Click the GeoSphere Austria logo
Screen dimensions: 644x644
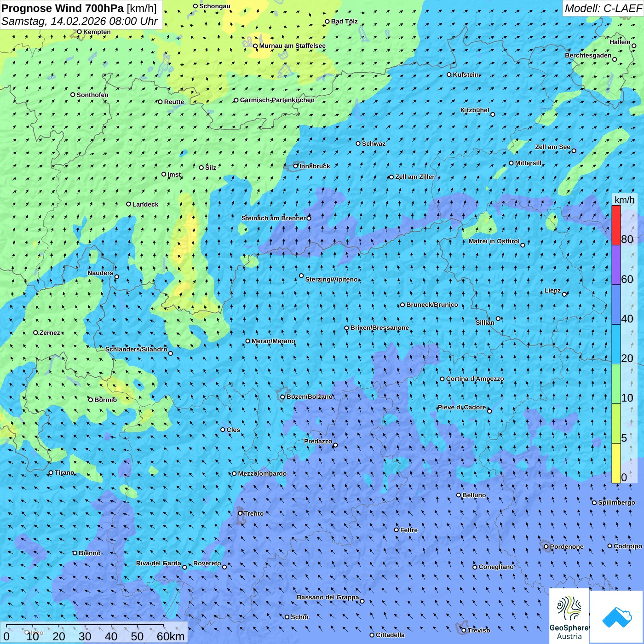(569, 615)
